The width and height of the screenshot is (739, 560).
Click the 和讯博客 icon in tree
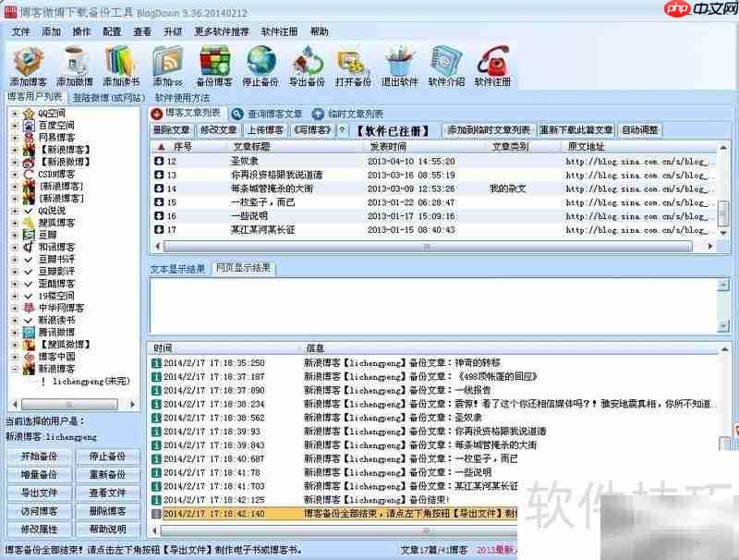(30, 247)
